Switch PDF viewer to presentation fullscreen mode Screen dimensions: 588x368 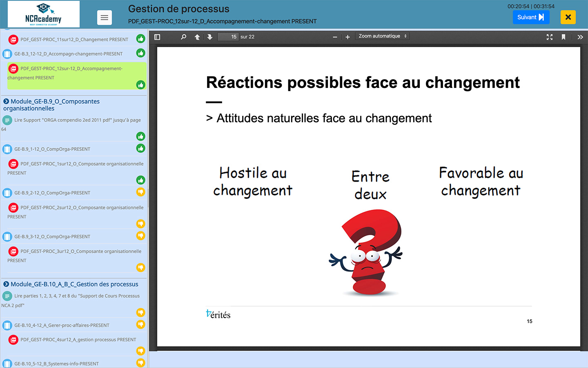tap(550, 37)
